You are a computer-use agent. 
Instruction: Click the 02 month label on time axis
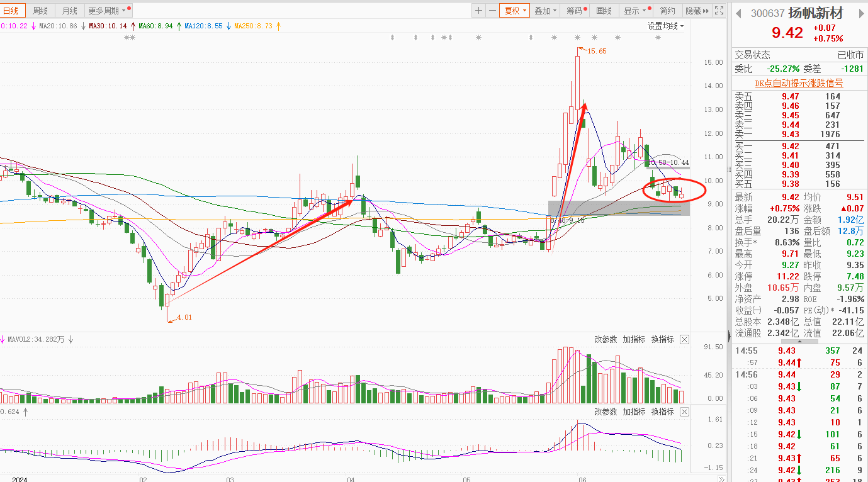tap(144, 479)
